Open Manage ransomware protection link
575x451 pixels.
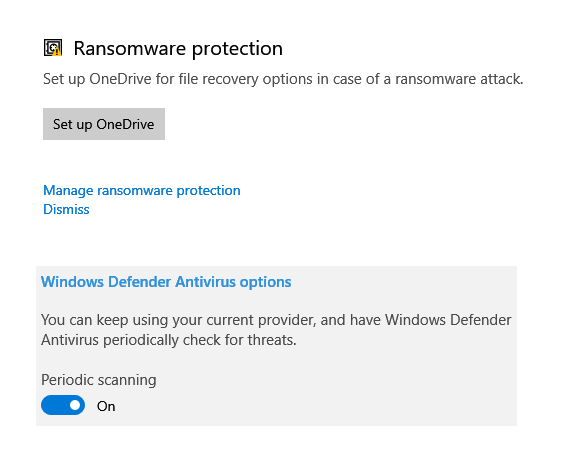[142, 190]
